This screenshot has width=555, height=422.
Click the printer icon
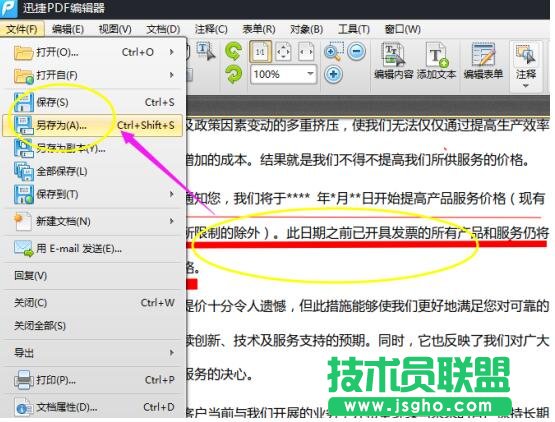[23, 380]
